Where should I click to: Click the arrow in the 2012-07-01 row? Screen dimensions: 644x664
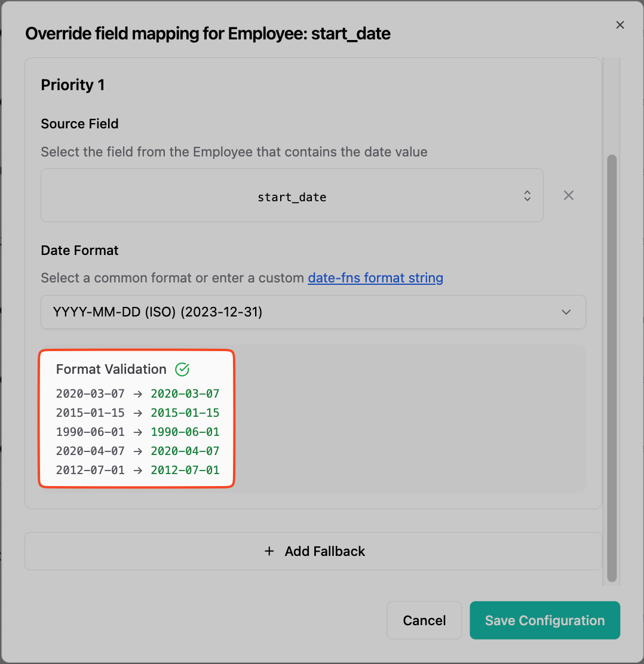click(137, 470)
